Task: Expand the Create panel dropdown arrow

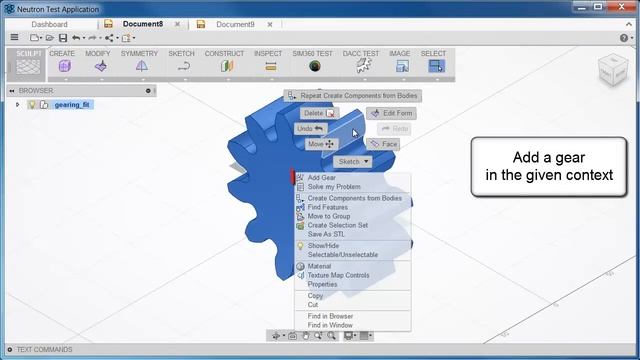Action: [66, 80]
